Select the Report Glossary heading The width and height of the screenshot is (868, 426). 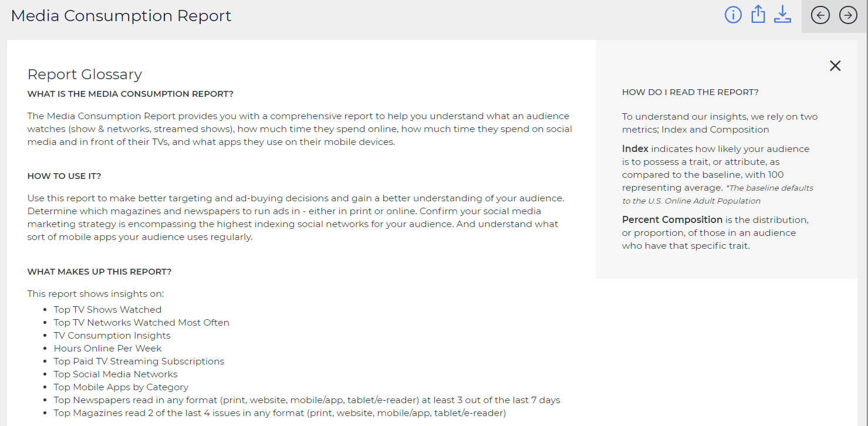pyautogui.click(x=85, y=75)
